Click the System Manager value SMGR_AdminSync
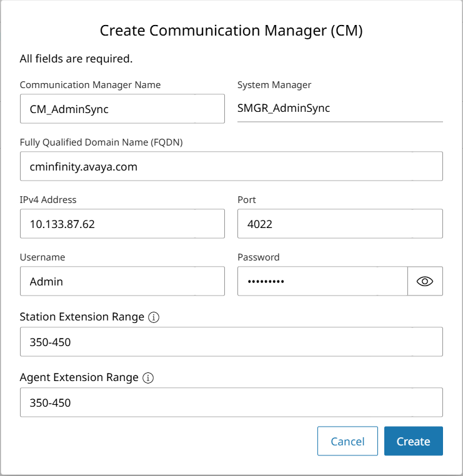 (284, 108)
